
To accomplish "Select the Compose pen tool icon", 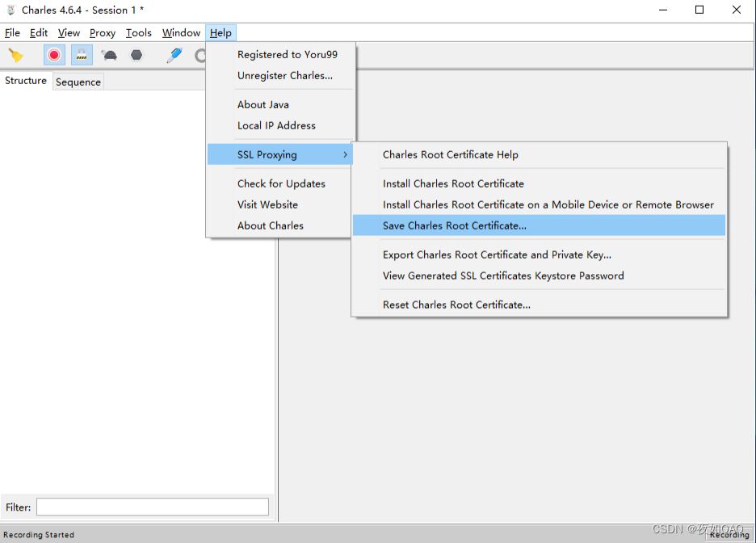I will pyautogui.click(x=174, y=56).
